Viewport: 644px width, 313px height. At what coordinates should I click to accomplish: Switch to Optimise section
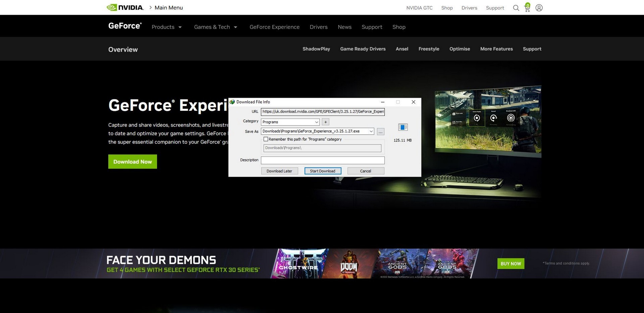click(460, 49)
